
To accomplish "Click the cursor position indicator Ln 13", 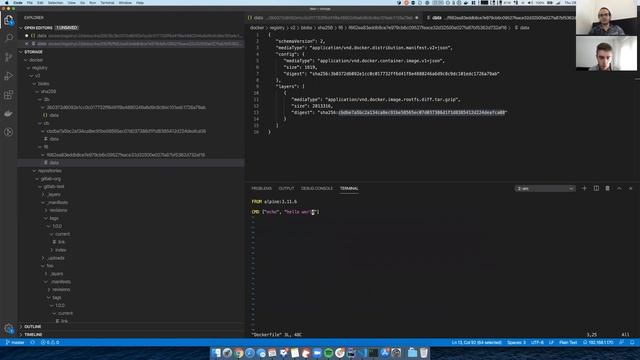I will click(x=476, y=342).
